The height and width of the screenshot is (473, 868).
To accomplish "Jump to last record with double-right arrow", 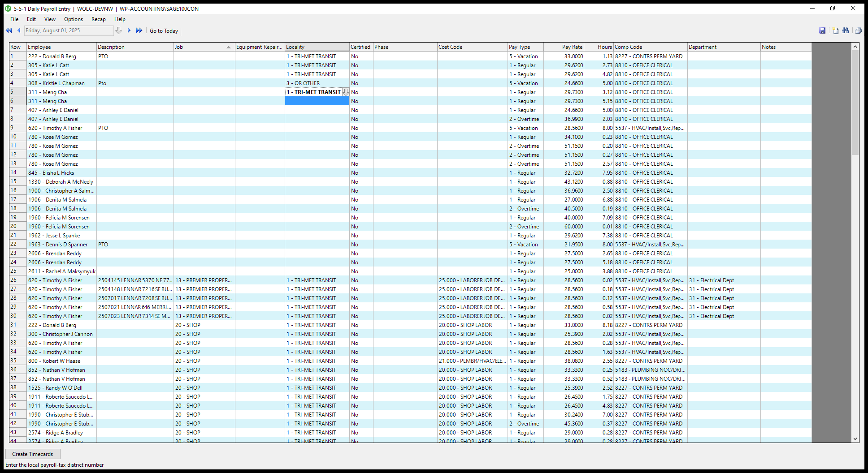I will (139, 30).
